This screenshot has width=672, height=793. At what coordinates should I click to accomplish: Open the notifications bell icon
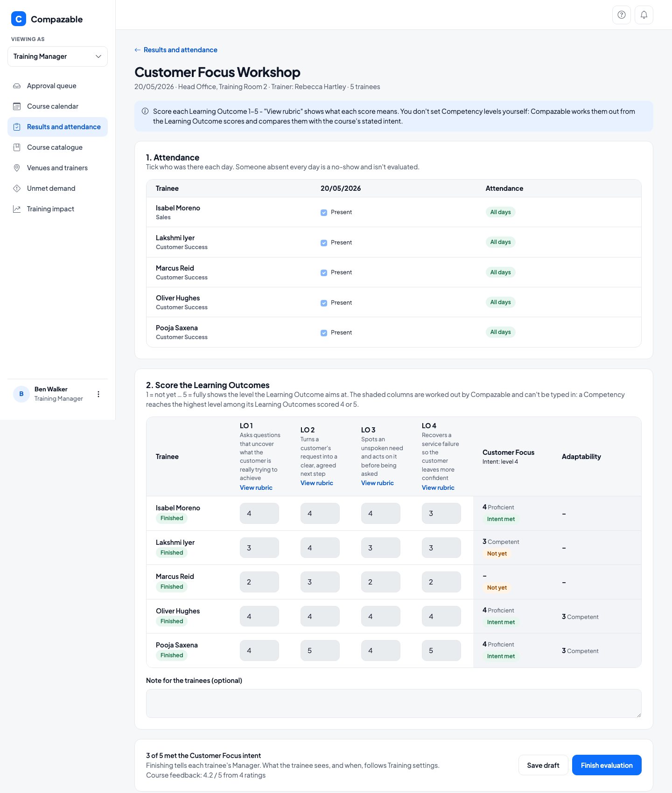[x=644, y=15]
